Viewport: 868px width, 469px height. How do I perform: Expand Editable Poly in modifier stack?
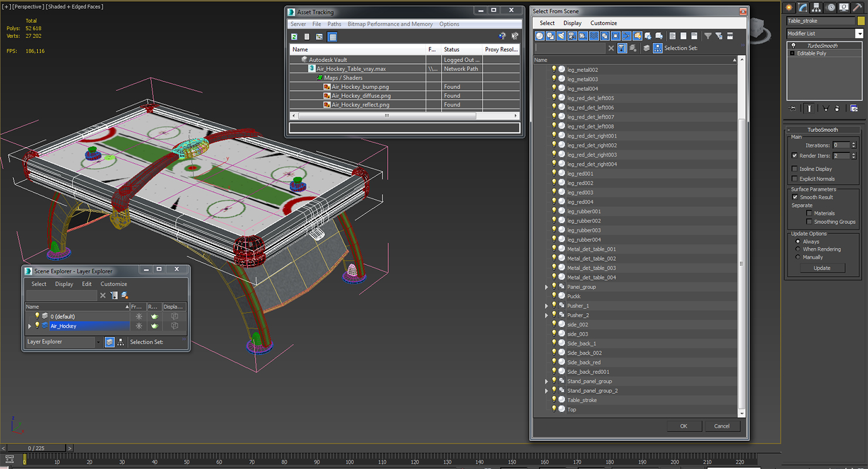tap(792, 53)
